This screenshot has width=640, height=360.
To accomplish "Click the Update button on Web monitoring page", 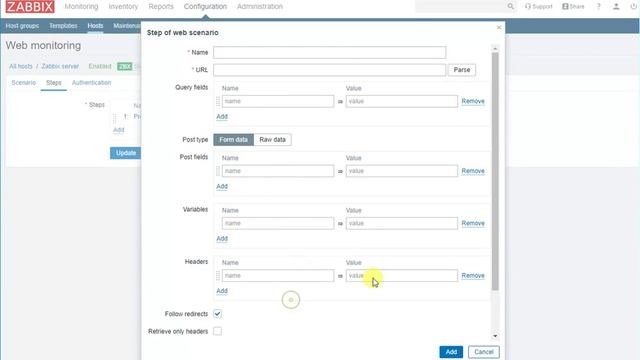I will click(125, 153).
